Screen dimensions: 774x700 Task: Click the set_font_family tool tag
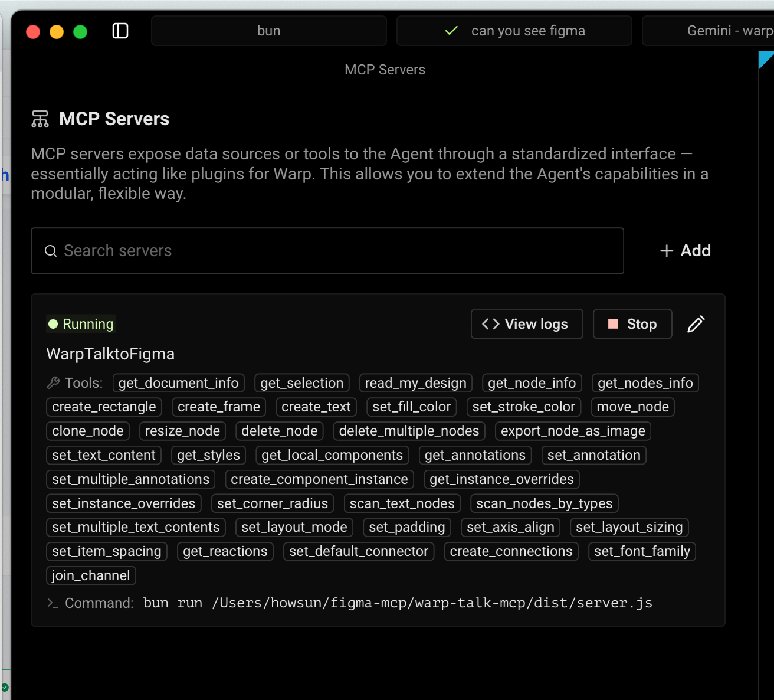(x=642, y=551)
